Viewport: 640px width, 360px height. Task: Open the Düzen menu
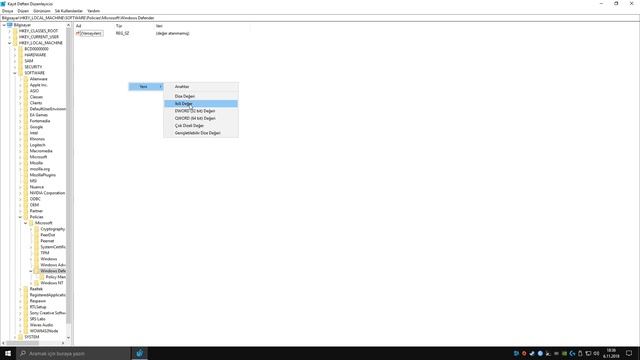pos(23,11)
